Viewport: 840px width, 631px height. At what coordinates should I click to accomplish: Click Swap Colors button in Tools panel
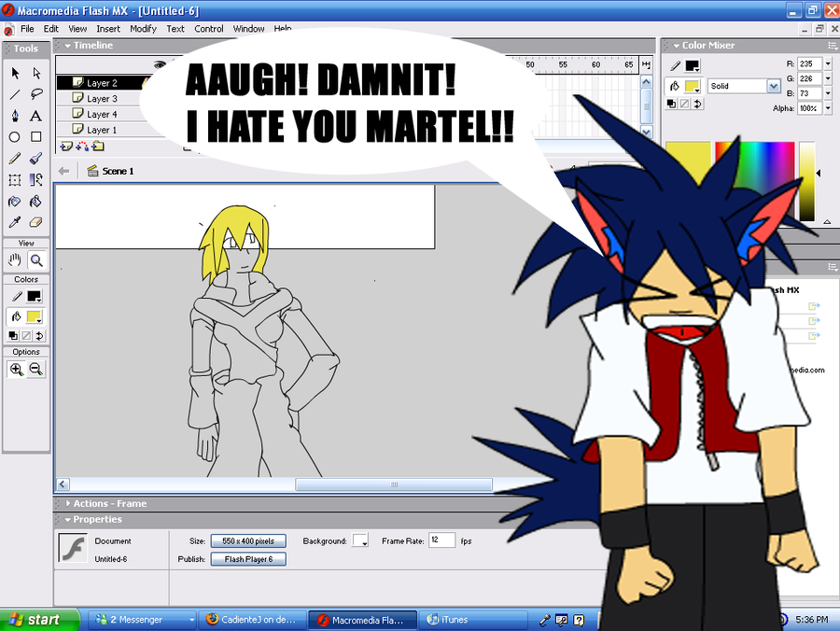(39, 336)
